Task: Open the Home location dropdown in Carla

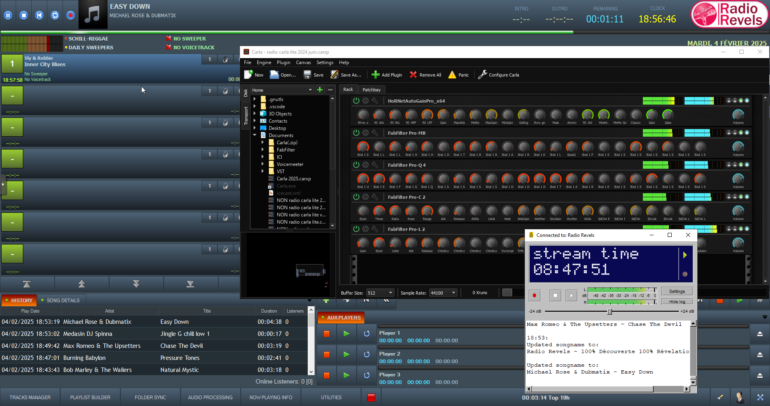Action: click(x=282, y=90)
